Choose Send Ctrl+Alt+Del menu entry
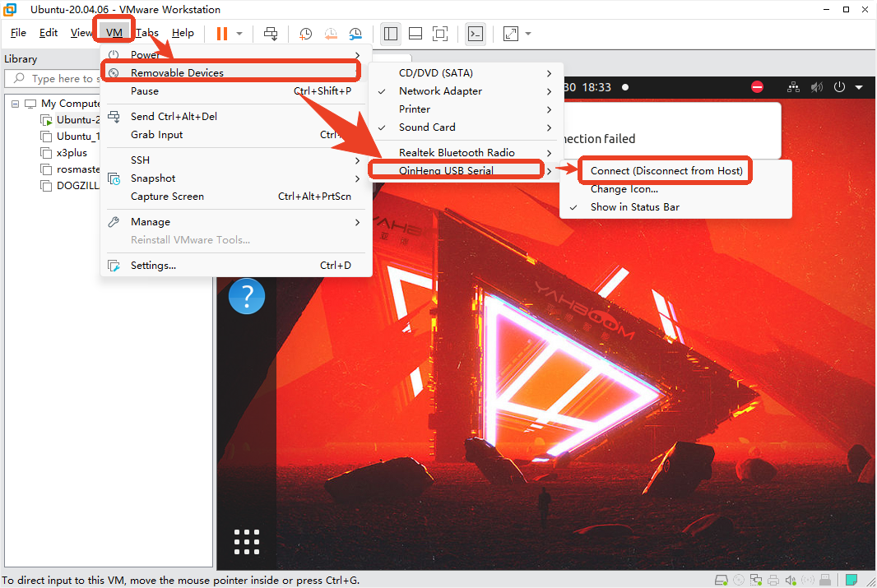877x588 pixels. coord(236,116)
